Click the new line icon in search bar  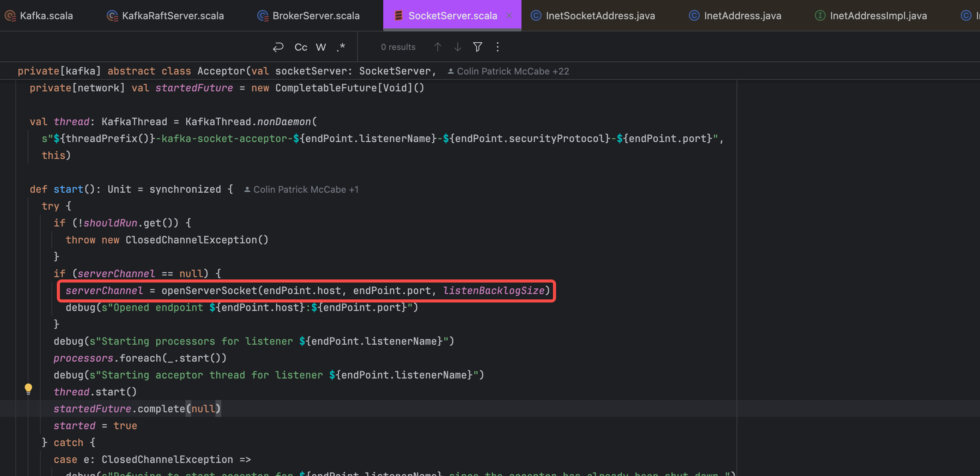278,47
